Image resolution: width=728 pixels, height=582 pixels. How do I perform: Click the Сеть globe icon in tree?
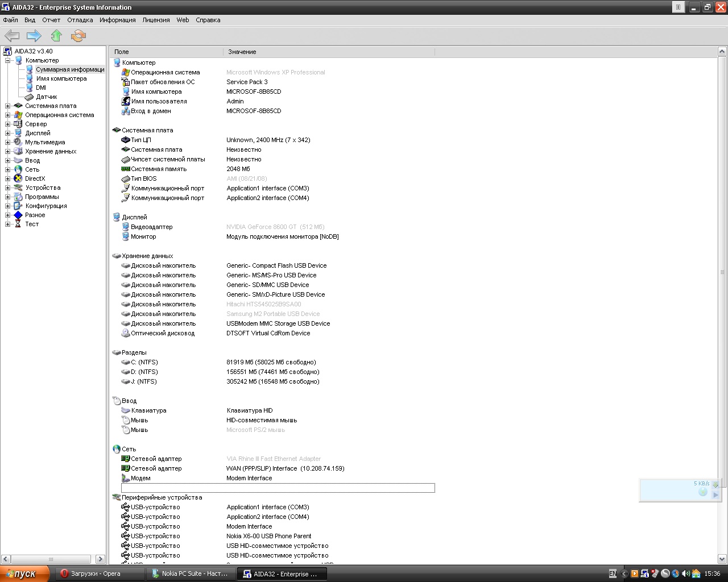click(x=18, y=169)
